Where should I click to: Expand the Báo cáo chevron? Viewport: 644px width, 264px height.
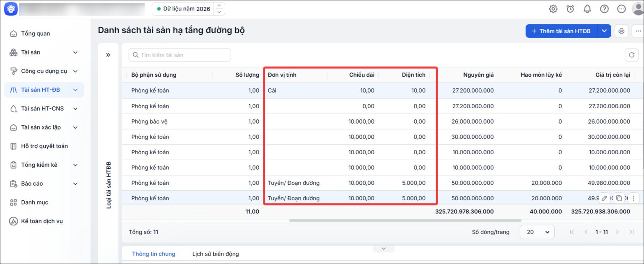(x=75, y=184)
